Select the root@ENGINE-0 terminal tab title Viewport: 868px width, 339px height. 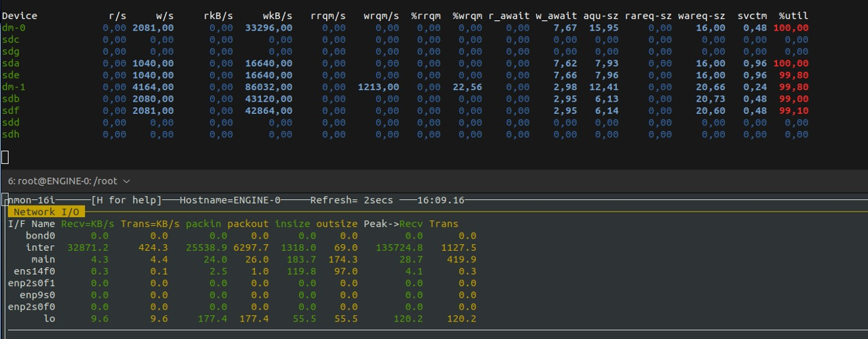click(x=62, y=181)
